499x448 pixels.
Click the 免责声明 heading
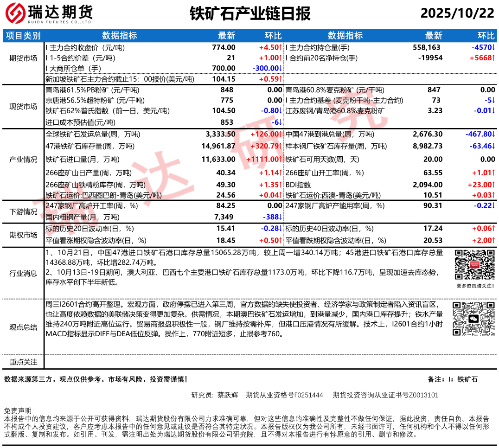pyautogui.click(x=17, y=411)
